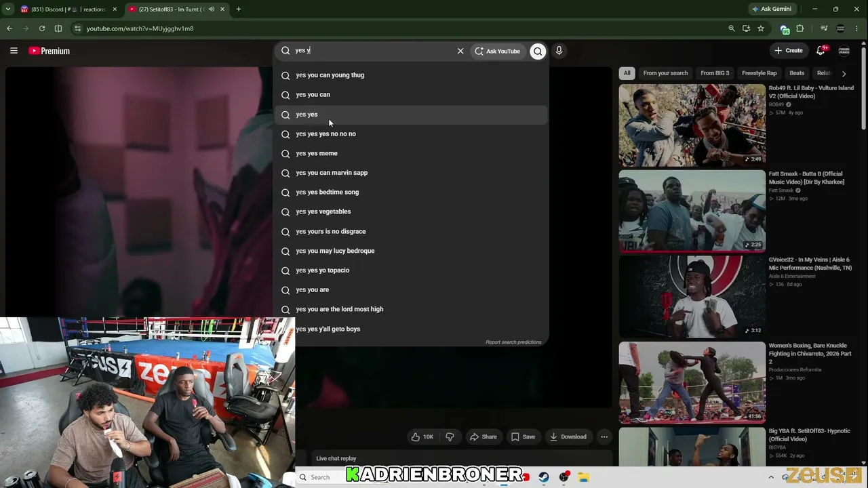Like the video (10K likes)

(422, 437)
